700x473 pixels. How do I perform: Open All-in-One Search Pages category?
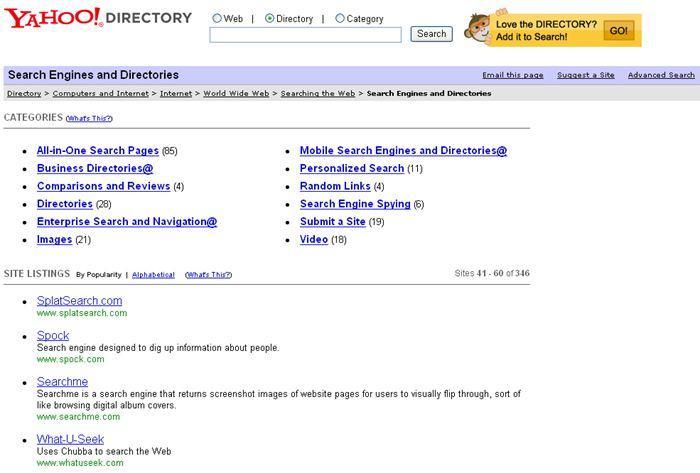[98, 150]
